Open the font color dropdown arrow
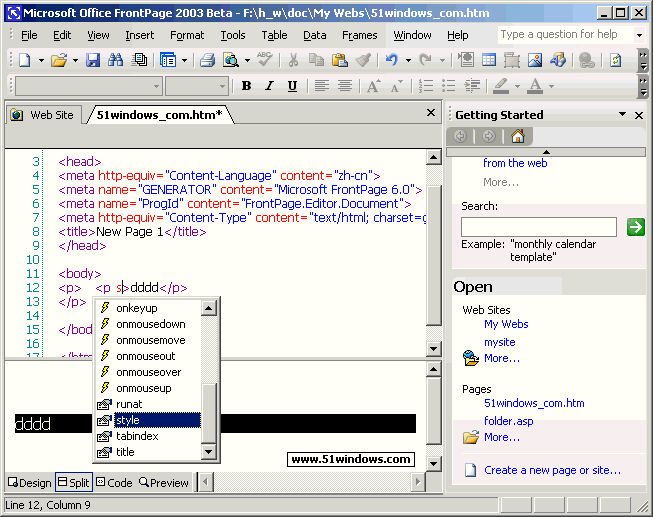Viewport: 653px width, 517px height. click(552, 86)
